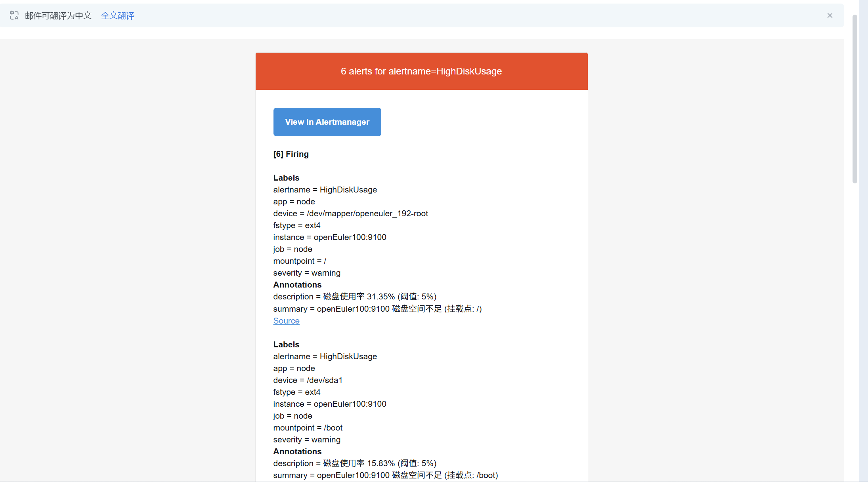Click the mountpoint = /boot line
868x482 pixels.
click(308, 428)
